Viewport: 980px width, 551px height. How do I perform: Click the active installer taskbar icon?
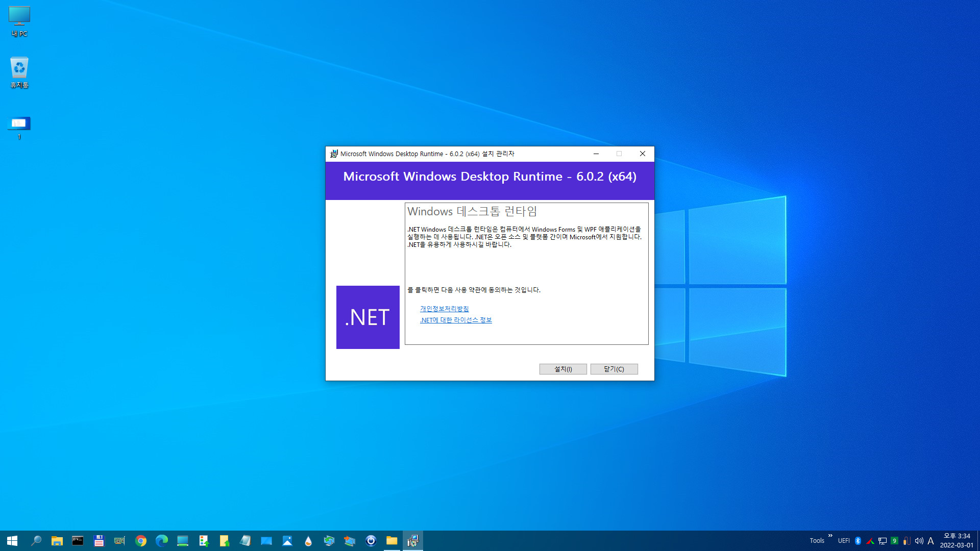(x=413, y=541)
